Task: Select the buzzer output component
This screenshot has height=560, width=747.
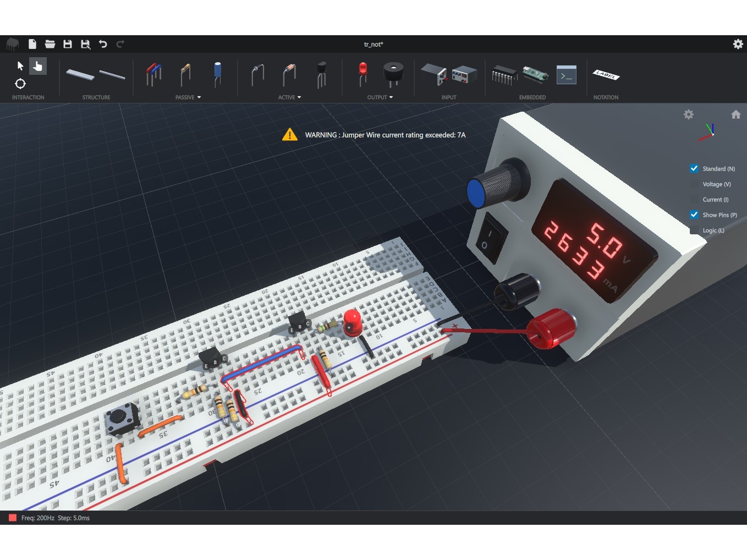Action: pos(393,74)
